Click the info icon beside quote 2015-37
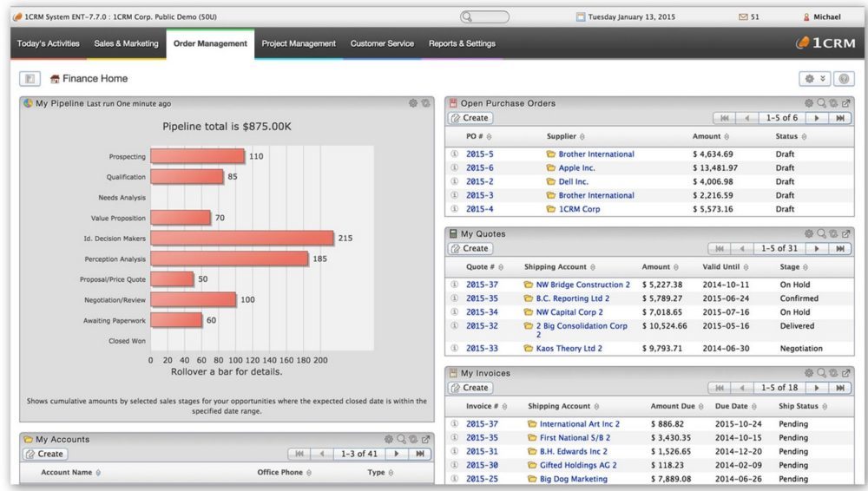The width and height of the screenshot is (868, 491). (x=454, y=285)
